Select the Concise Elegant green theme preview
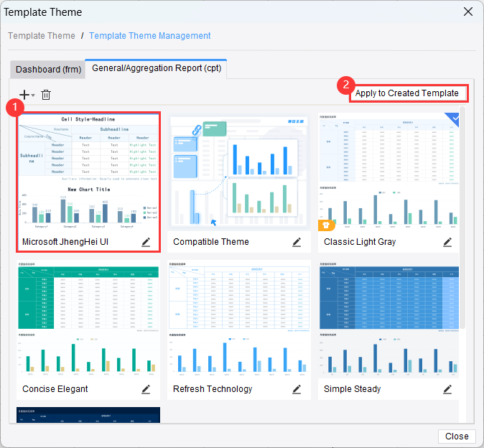Image resolution: width=484 pixels, height=448 pixels. (88, 319)
